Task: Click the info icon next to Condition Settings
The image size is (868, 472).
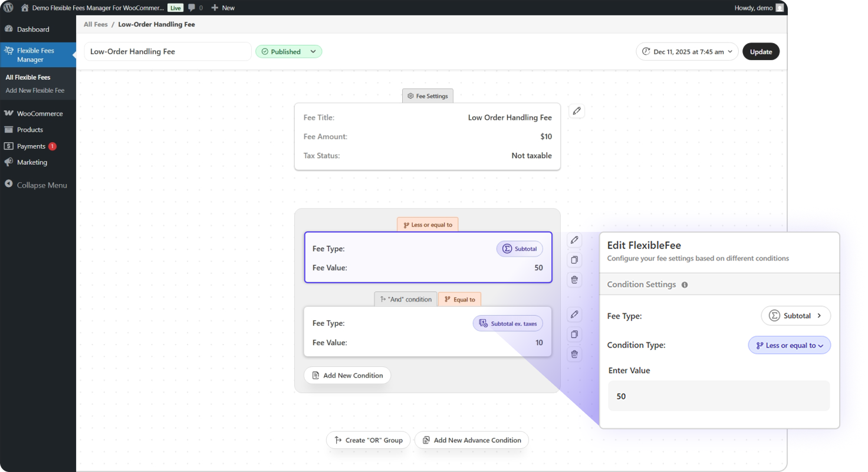Action: (685, 285)
